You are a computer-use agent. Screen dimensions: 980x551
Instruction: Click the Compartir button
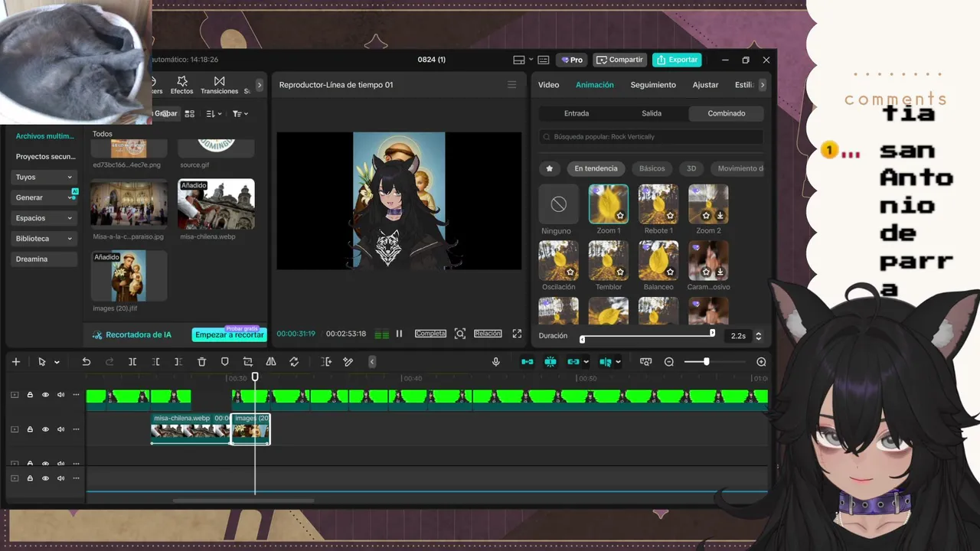click(620, 60)
